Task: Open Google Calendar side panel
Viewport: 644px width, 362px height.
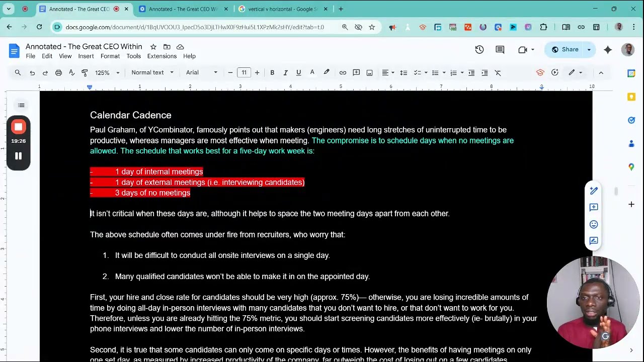Action: tap(631, 73)
